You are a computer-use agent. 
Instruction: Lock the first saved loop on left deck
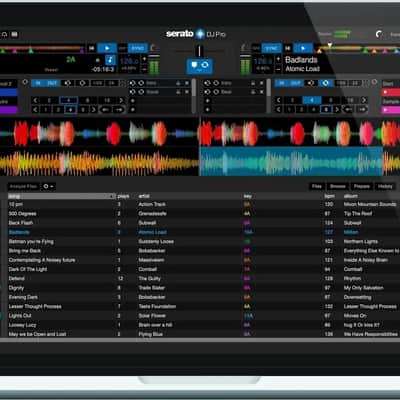(178, 83)
